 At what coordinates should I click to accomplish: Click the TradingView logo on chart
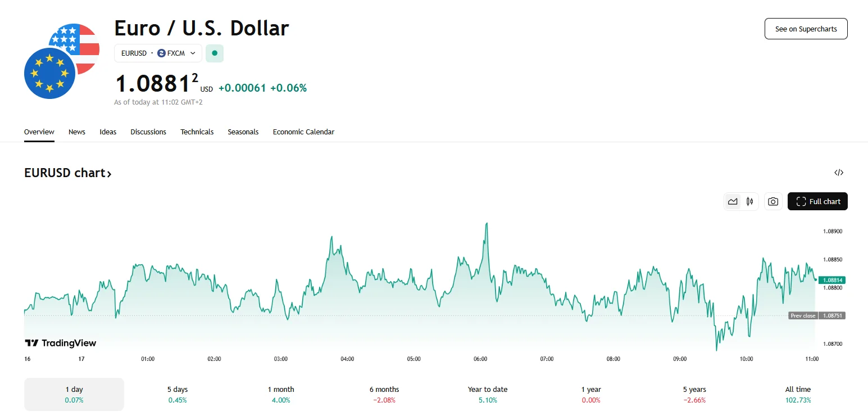(61, 343)
